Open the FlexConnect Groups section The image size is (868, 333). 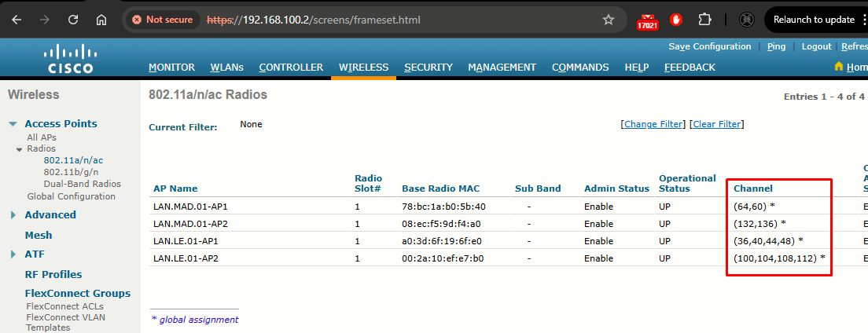(78, 293)
